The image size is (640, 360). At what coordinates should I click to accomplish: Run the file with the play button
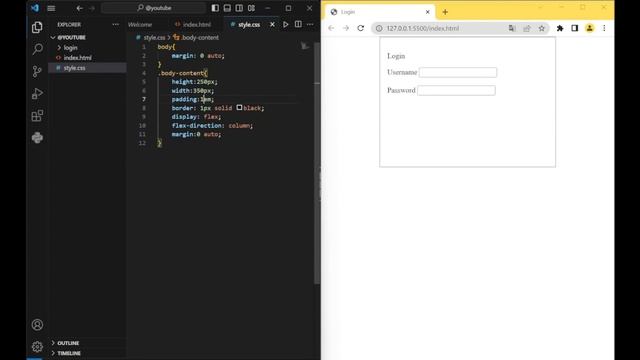[286, 24]
